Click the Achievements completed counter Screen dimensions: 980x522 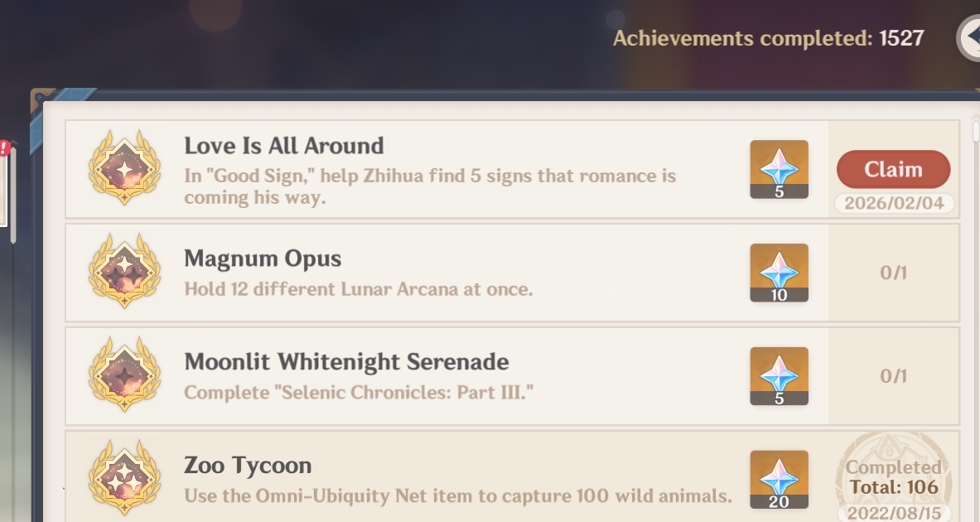[x=768, y=38]
